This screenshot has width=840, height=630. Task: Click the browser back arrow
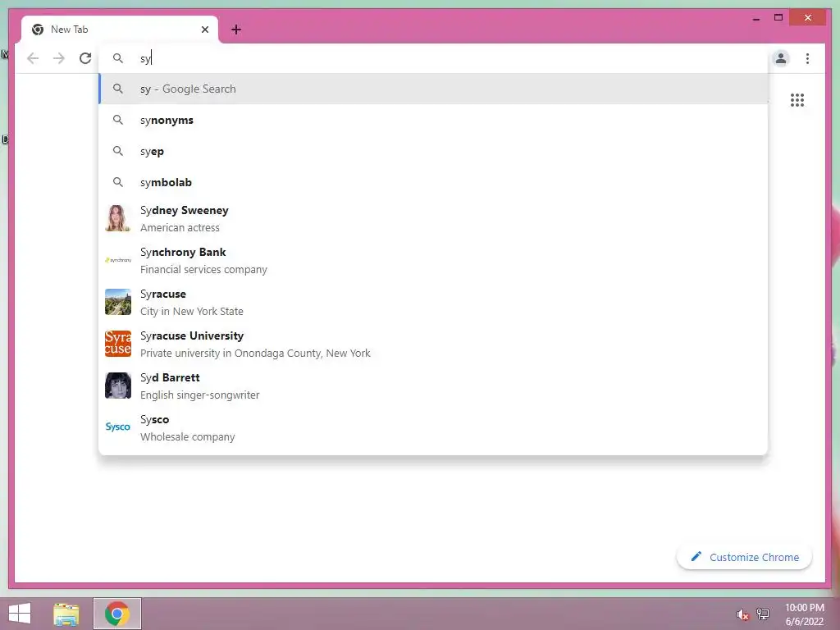pos(33,58)
